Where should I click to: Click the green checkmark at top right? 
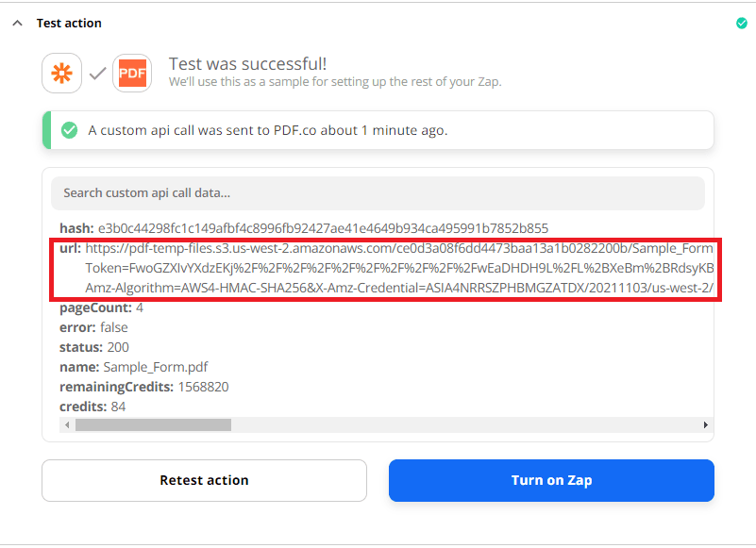743,22
